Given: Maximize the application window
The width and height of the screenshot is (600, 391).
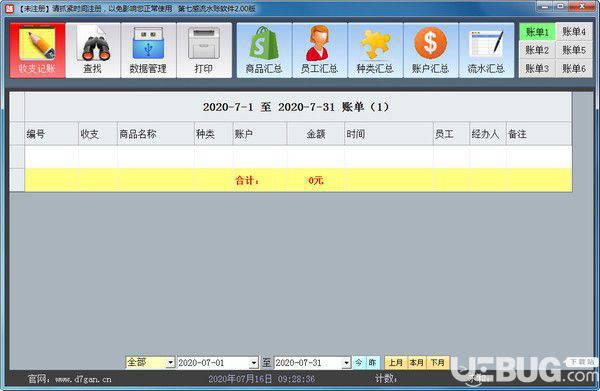Looking at the screenshot, I should click(x=561, y=6).
